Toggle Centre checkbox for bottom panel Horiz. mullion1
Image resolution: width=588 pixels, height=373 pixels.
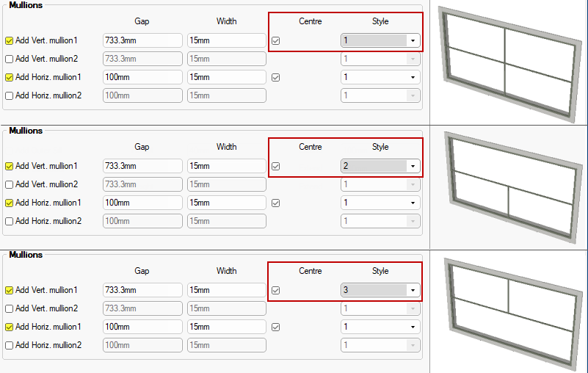pyautogui.click(x=275, y=327)
